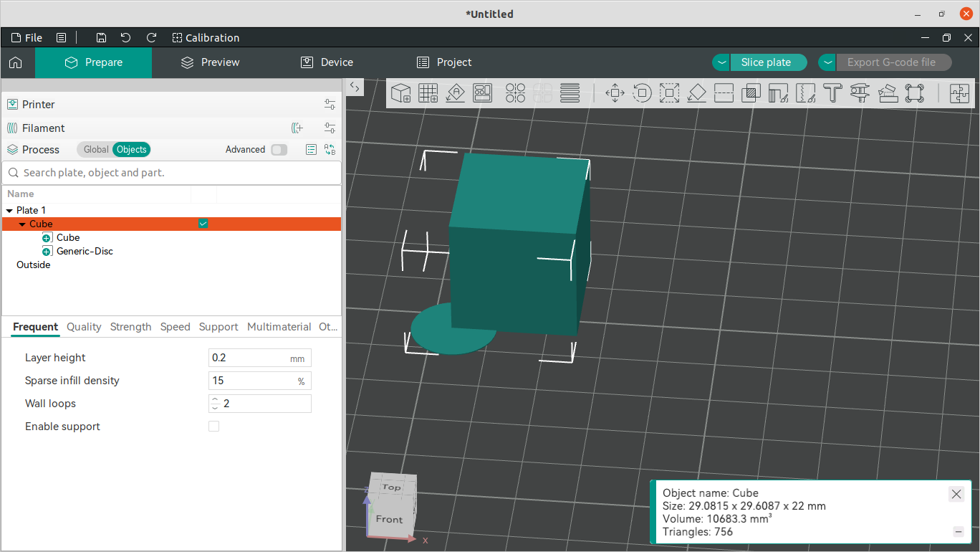The height and width of the screenshot is (552, 980).
Task: Select the Auto orient tool
Action: click(455, 93)
